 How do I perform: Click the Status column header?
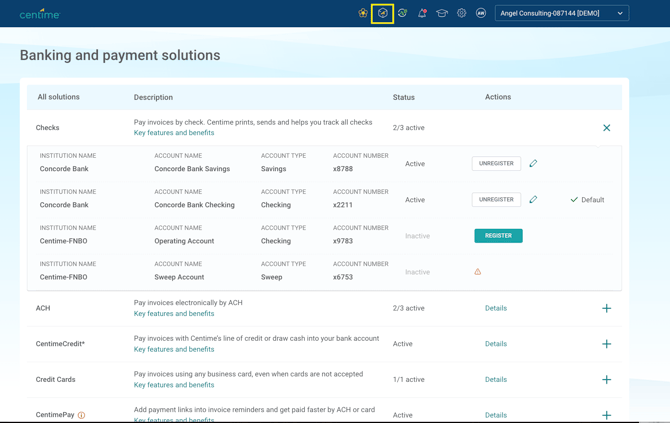pyautogui.click(x=404, y=97)
